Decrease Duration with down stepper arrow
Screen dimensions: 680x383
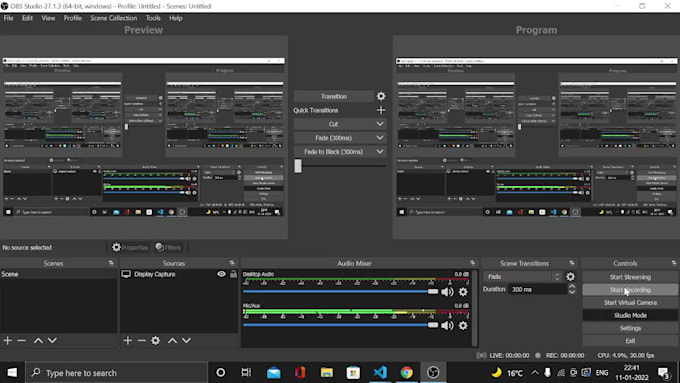click(572, 292)
